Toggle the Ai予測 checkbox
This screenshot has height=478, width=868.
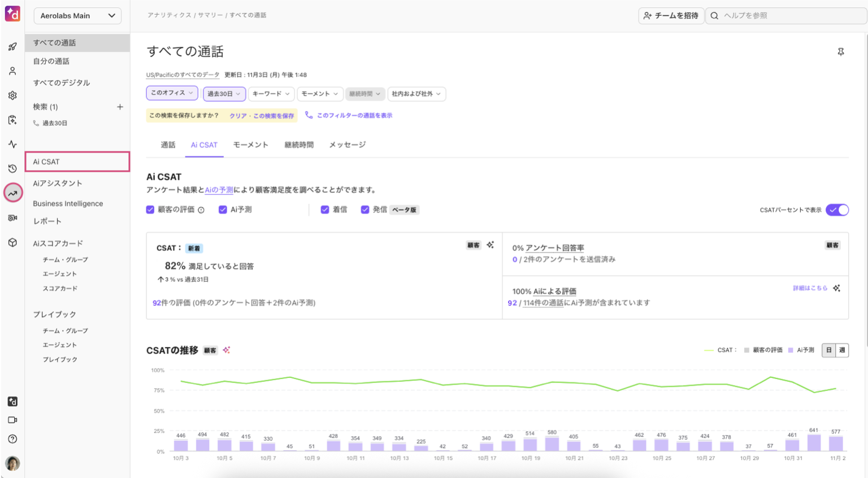coord(223,210)
